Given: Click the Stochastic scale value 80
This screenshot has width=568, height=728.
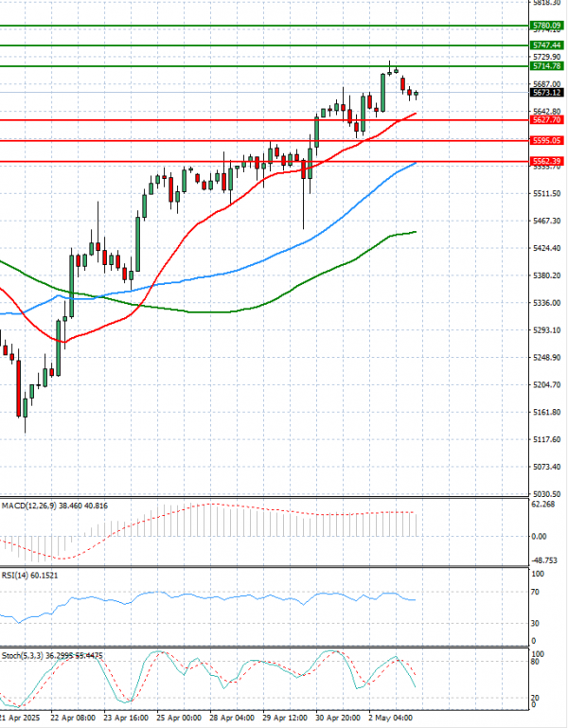Looking at the screenshot, I should point(535,662).
